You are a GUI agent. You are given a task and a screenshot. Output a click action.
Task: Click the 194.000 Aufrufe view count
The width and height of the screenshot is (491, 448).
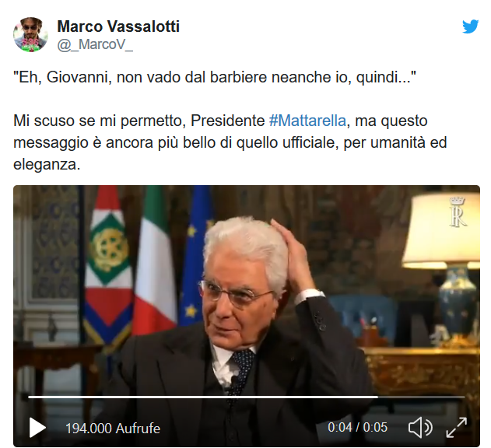click(x=113, y=429)
